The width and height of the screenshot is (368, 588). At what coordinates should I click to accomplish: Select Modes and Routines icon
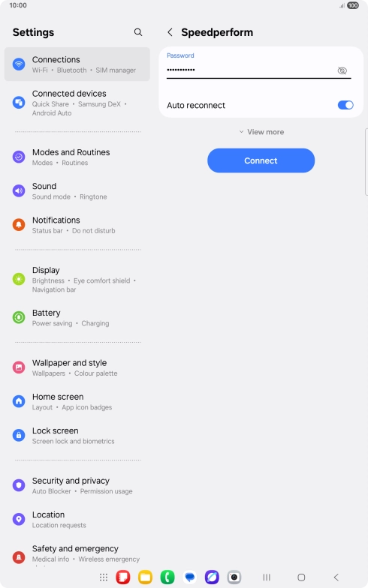(x=19, y=157)
